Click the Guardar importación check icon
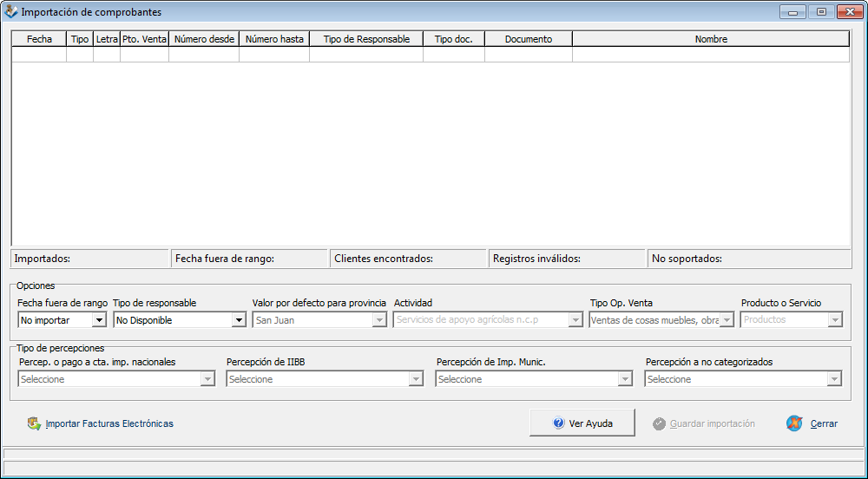This screenshot has height=479, width=868. click(x=660, y=423)
